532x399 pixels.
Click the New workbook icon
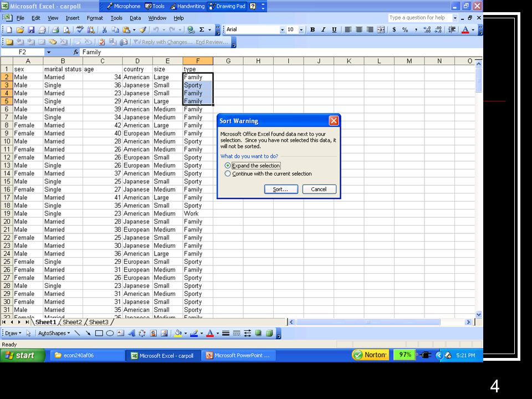coord(9,30)
